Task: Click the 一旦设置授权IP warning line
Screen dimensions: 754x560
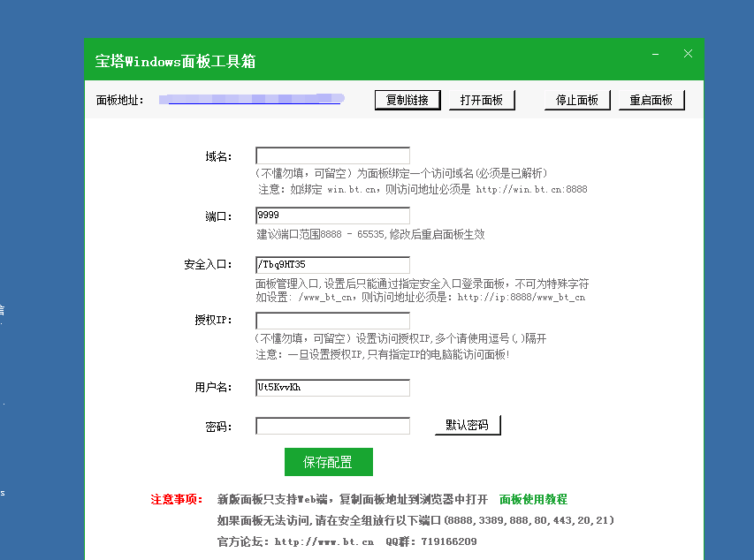Action: click(x=382, y=355)
